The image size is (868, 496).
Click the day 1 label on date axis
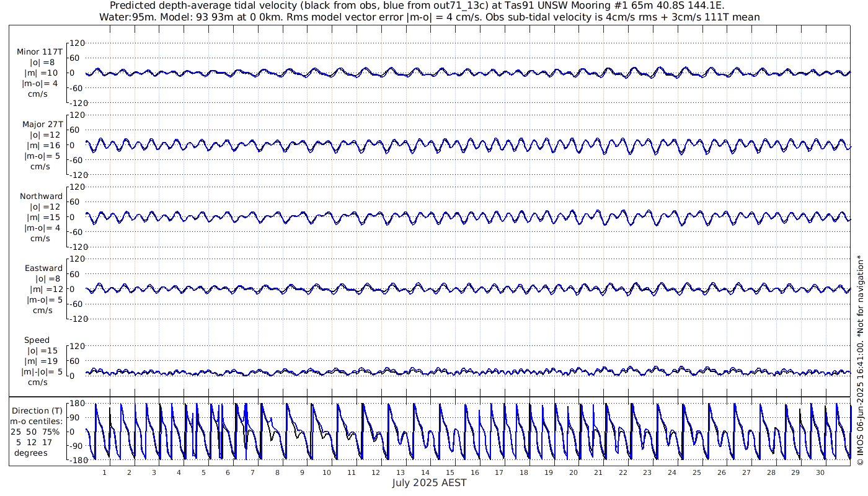click(x=104, y=472)
